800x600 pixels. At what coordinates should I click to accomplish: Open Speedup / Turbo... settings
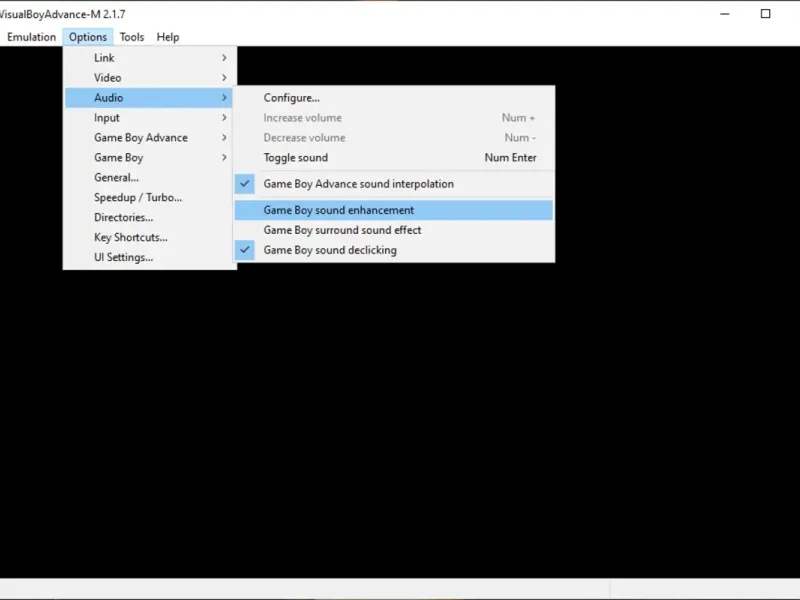point(149,197)
